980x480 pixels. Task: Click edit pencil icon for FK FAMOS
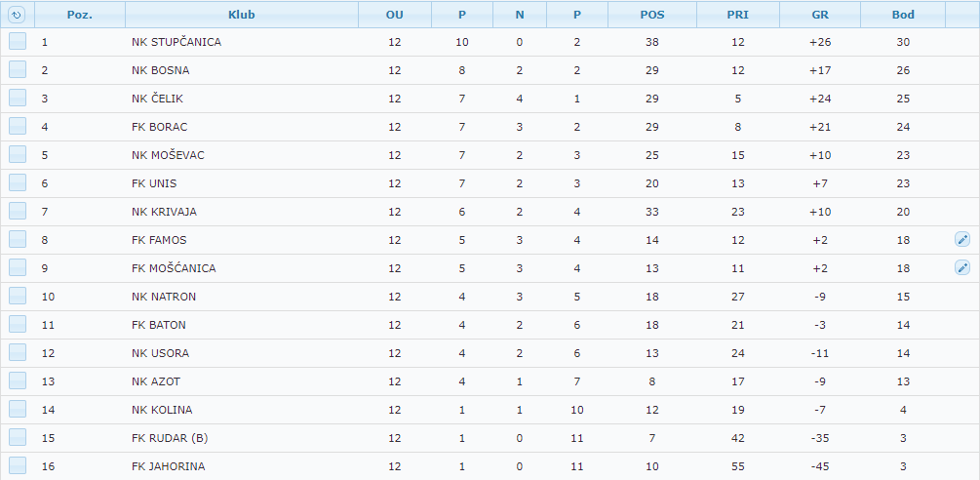[961, 239]
